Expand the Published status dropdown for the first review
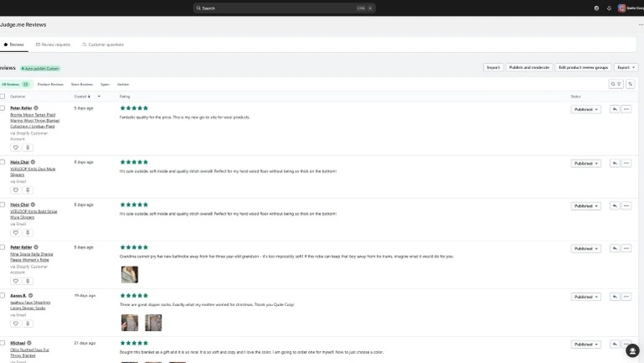Screen dimensions: 644x363 586,109
